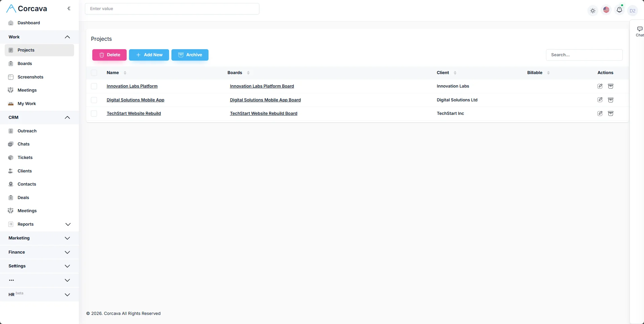This screenshot has width=644, height=324.
Task: Edit the Innovation Labs Platform project
Action: point(600,86)
